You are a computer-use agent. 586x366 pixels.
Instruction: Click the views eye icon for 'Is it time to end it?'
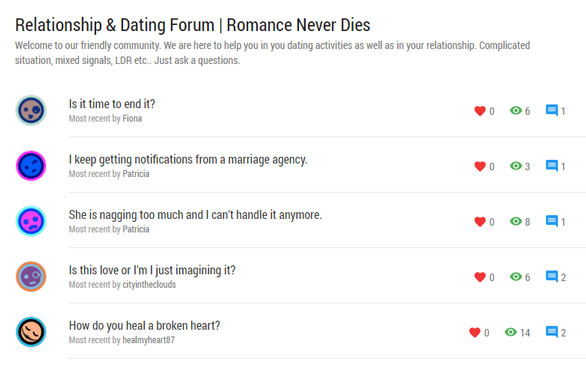[x=516, y=111]
